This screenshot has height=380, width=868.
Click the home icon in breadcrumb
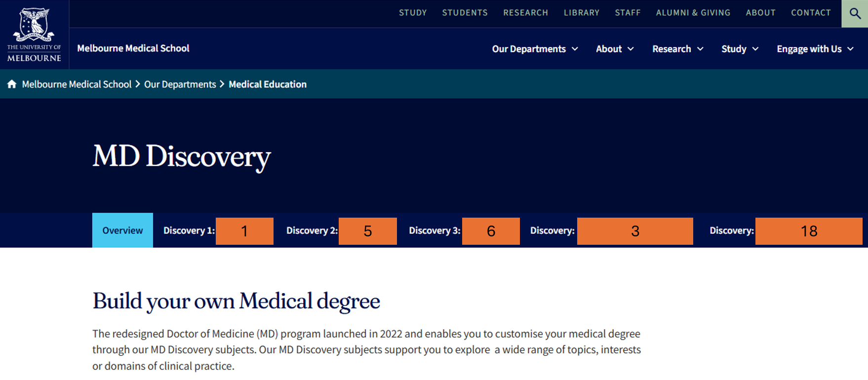[12, 84]
